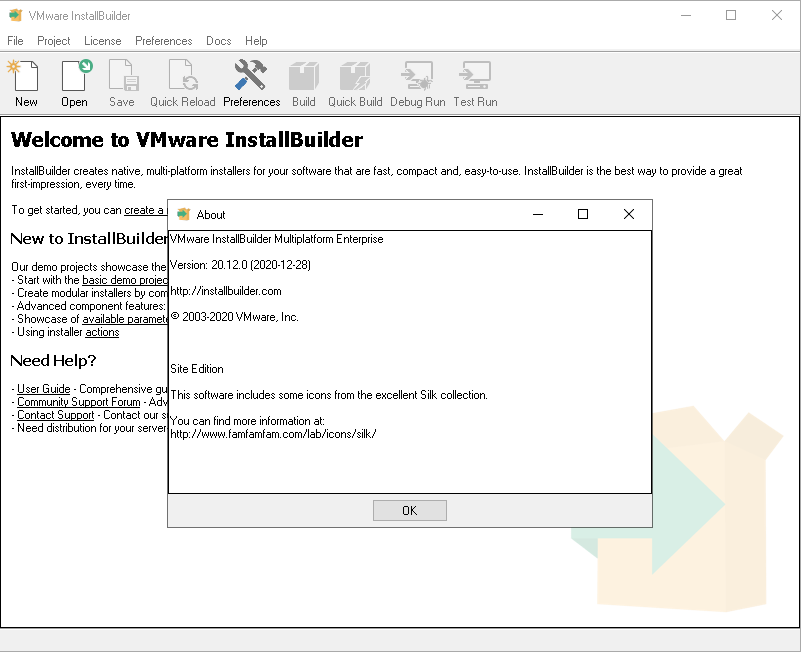
Task: Click the Build toolbar icon
Action: click(304, 76)
